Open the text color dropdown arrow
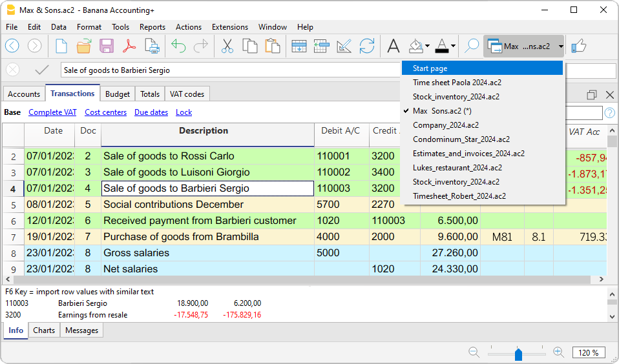The width and height of the screenshot is (619, 364). coord(453,46)
